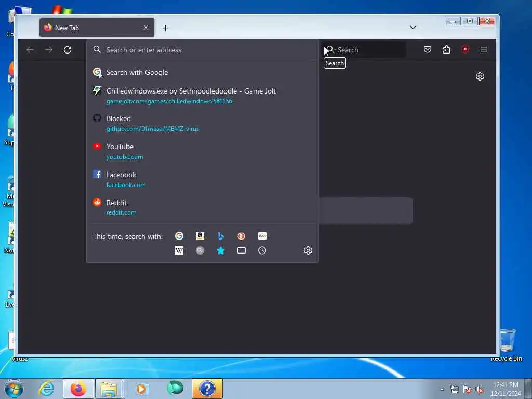Search open tabs via the tab icon
Viewport: 532px width, 399px height.
[x=241, y=250]
